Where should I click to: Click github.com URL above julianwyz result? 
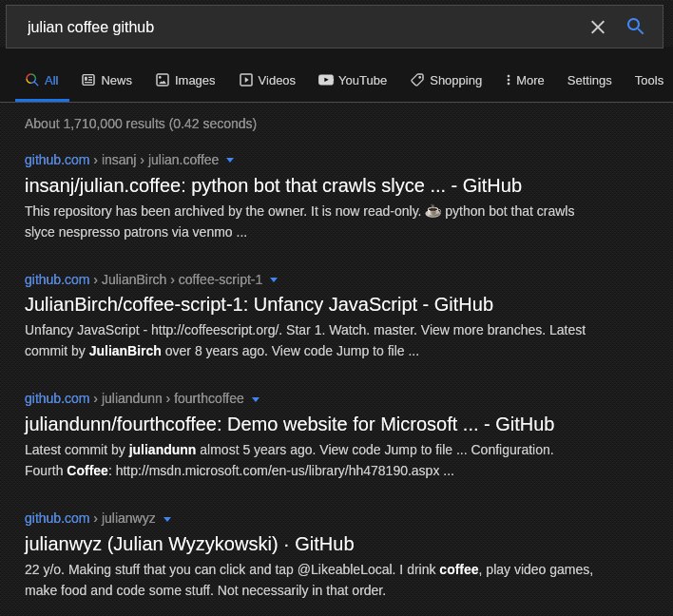coord(57,518)
